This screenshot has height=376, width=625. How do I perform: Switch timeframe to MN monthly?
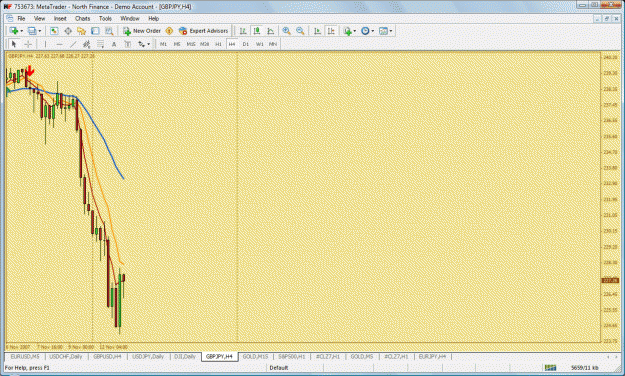[x=273, y=44]
